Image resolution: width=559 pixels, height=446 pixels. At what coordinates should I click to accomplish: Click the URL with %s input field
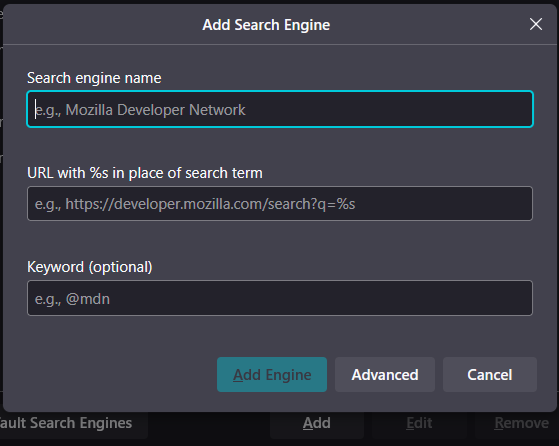coord(280,204)
